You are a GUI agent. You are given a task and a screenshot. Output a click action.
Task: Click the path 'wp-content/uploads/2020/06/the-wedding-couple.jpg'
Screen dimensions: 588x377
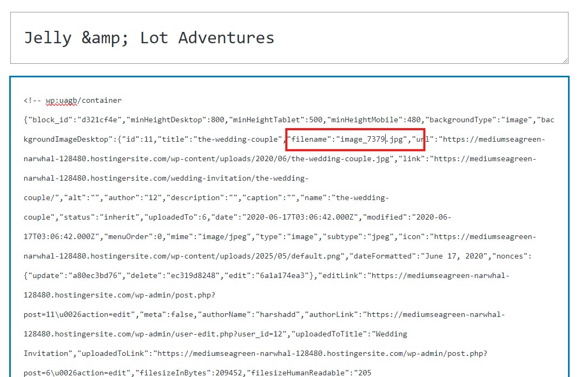280,158
